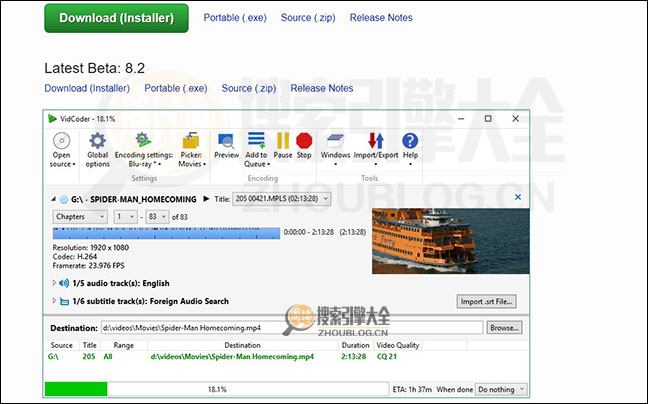Click the queue Destination column header
The image size is (648, 404).
pos(243,345)
